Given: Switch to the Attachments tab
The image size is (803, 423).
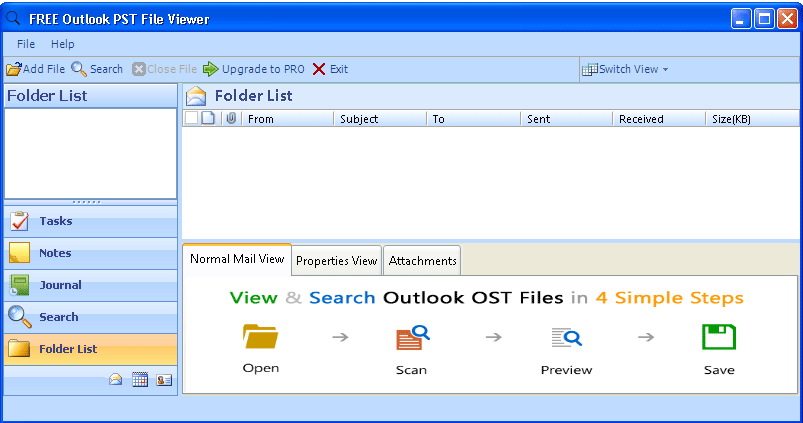Looking at the screenshot, I should coord(422,261).
